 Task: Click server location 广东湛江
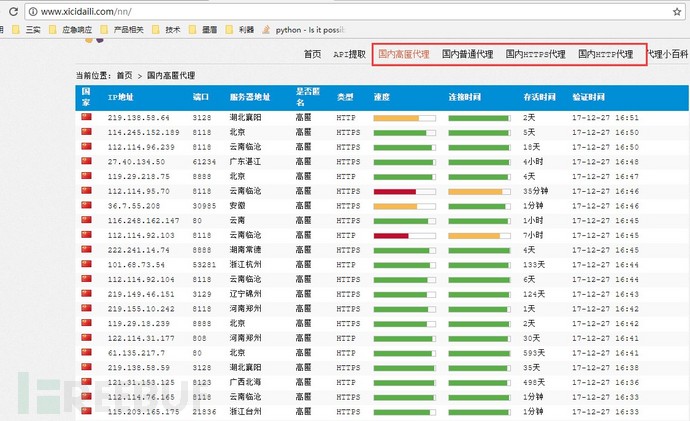click(245, 161)
